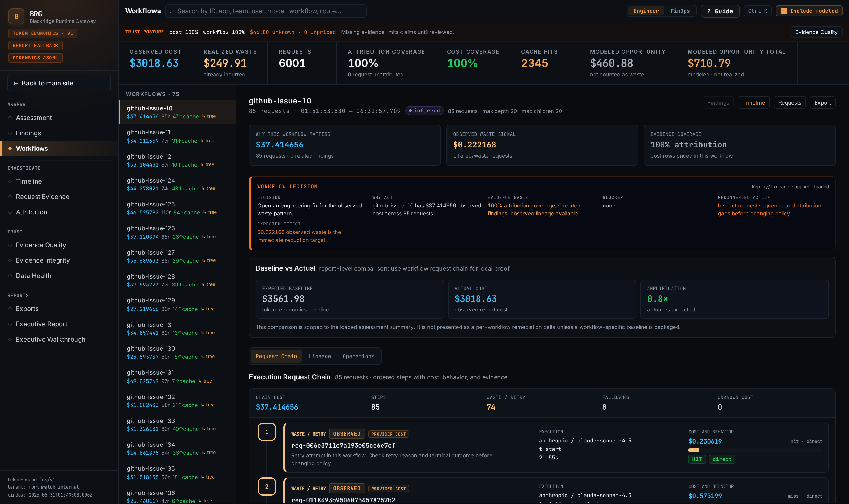Click the Chain Cost $37.414656 value
This screenshot has width=849, height=504.
277,407
